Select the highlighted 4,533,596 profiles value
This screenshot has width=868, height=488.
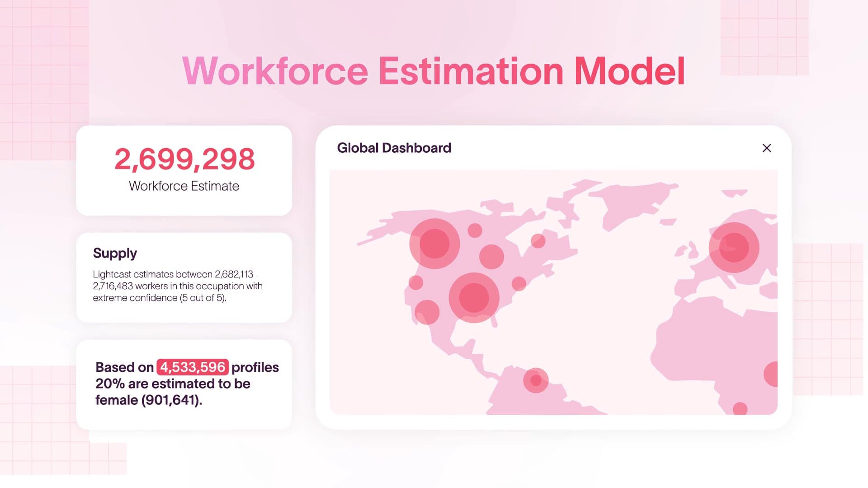193,367
